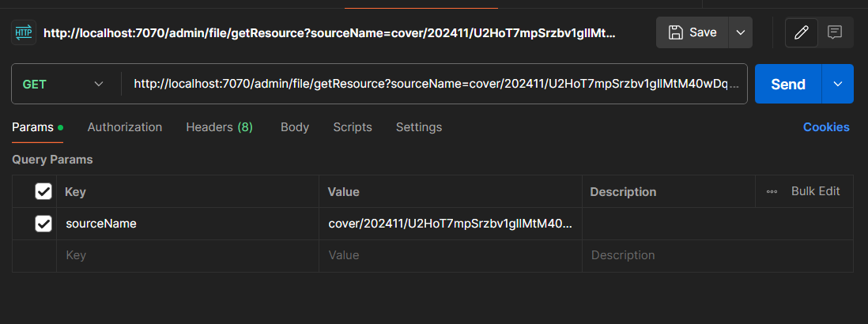Click the floppy disk Save icon
868x324 pixels.
pos(676,32)
